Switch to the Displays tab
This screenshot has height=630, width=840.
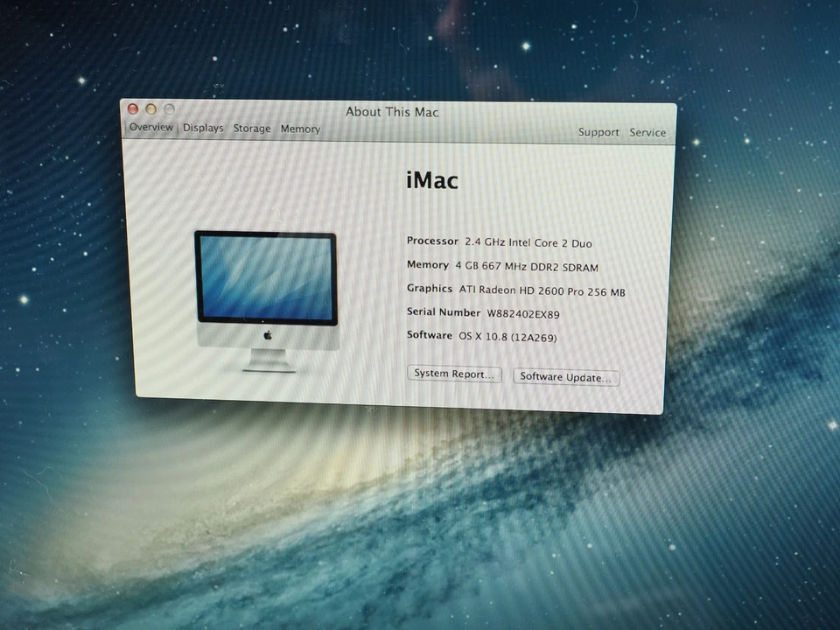202,128
